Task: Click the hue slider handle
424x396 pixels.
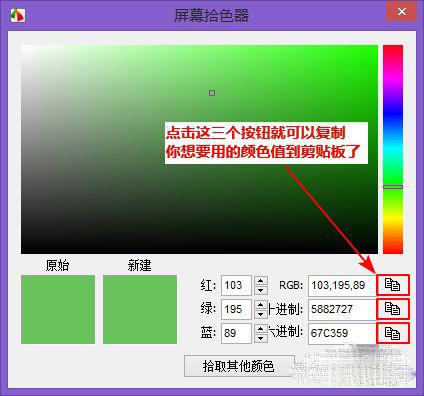Action: tap(393, 187)
